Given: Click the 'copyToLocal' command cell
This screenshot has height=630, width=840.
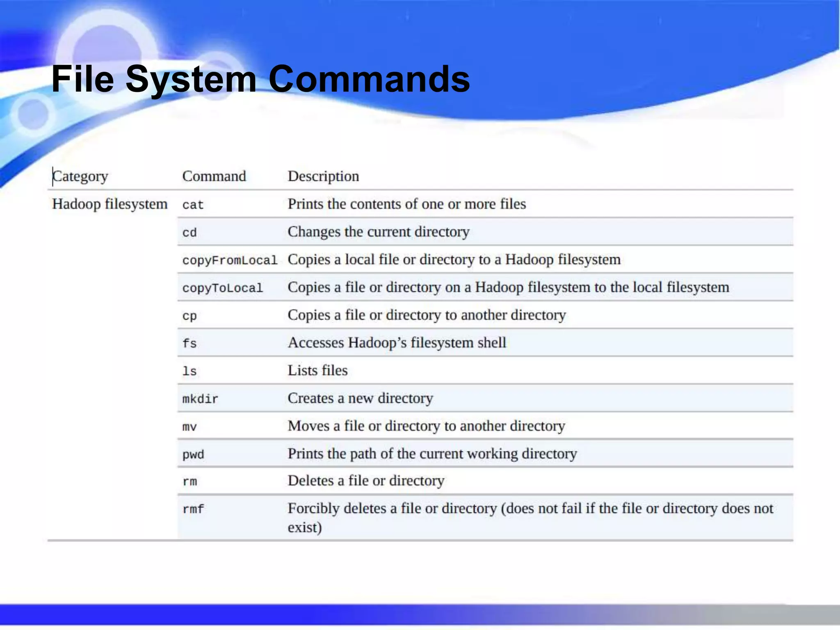Looking at the screenshot, I should pyautogui.click(x=222, y=288).
